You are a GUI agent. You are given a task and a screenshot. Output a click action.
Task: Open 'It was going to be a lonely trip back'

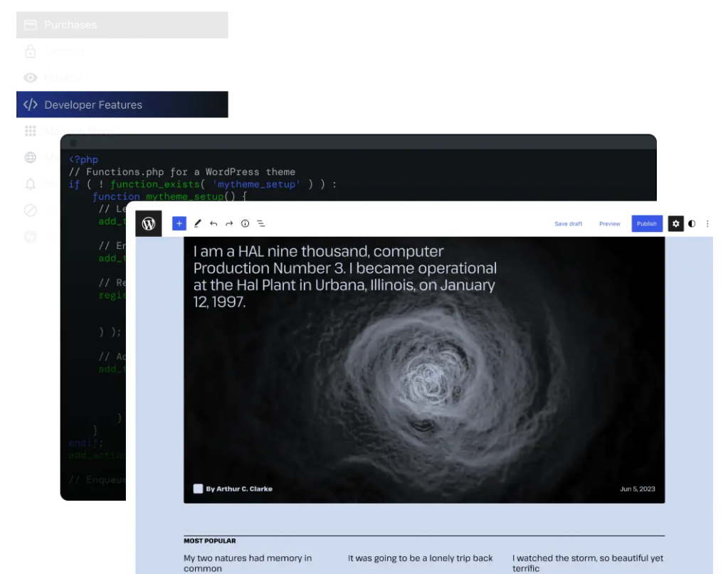pos(420,558)
